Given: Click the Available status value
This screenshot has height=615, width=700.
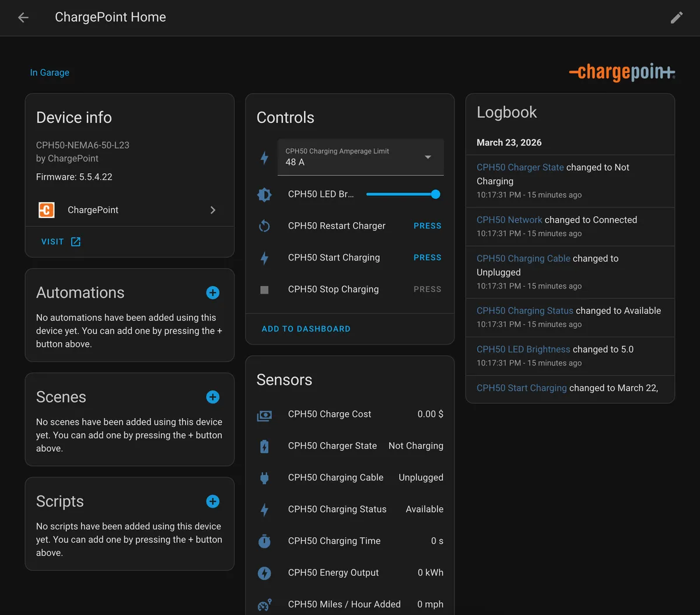Looking at the screenshot, I should 425,509.
